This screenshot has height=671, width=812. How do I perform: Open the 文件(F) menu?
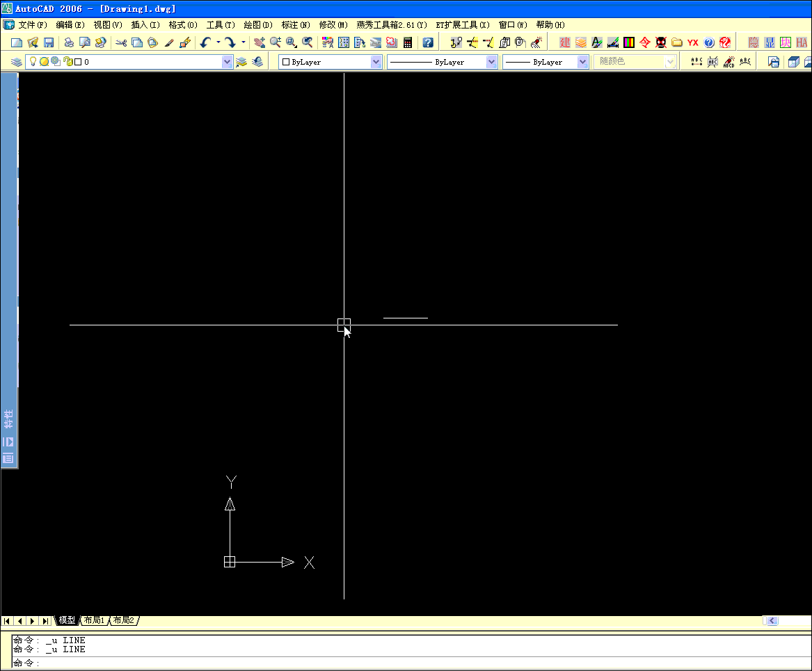pyautogui.click(x=33, y=25)
